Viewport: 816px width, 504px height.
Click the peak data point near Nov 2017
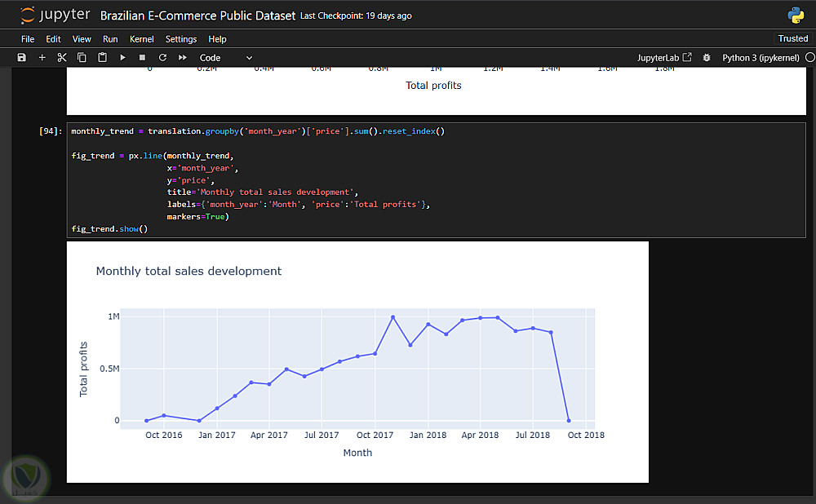point(392,317)
